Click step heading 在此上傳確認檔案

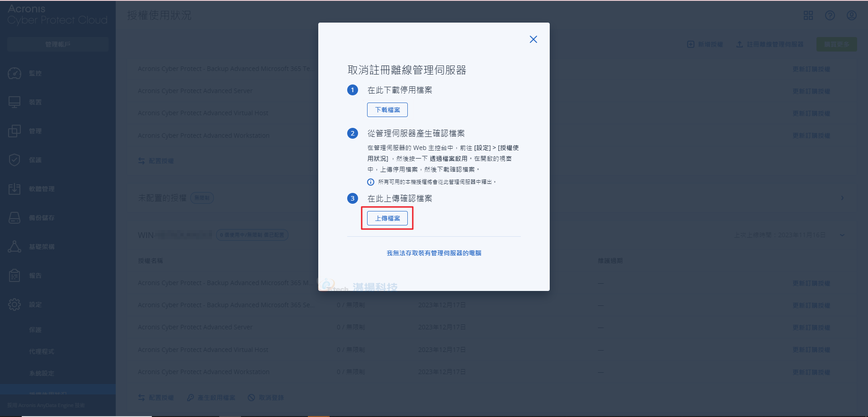pyautogui.click(x=400, y=198)
